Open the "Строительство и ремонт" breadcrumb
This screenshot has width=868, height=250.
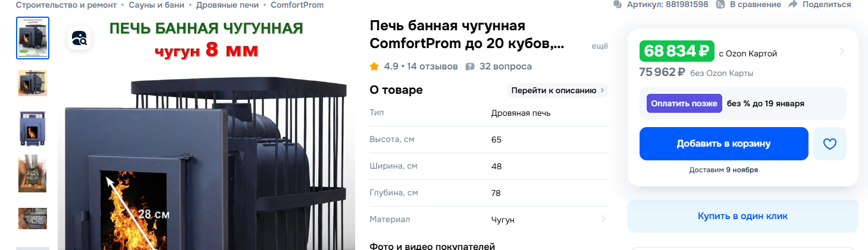pos(65,5)
